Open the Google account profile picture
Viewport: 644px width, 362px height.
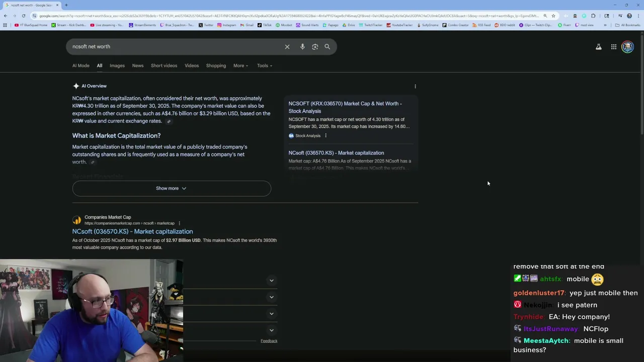tap(627, 47)
